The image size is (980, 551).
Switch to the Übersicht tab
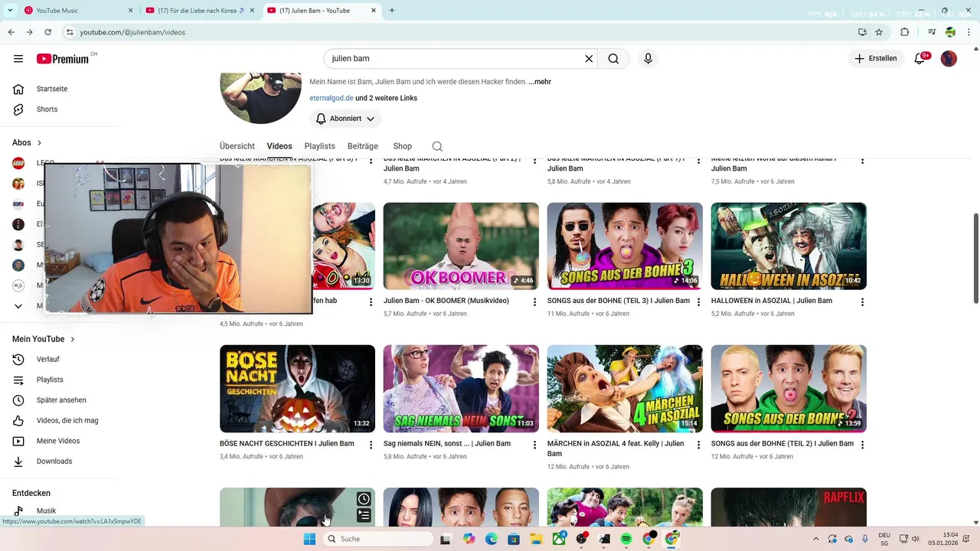(x=237, y=146)
